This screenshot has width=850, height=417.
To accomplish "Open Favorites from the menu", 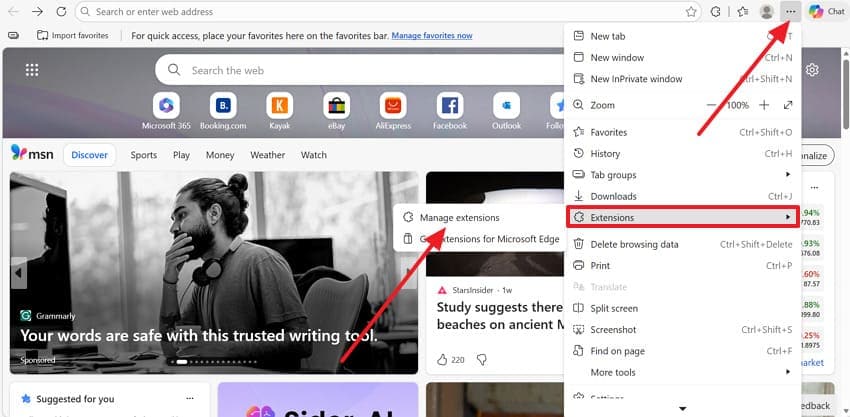I will pos(682,132).
